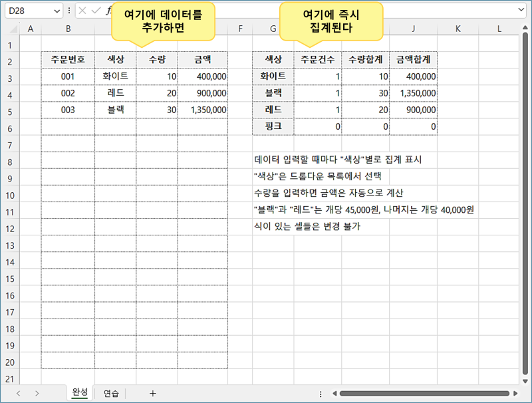
Task: Select the 완성 sheet tab
Action: coord(79,393)
